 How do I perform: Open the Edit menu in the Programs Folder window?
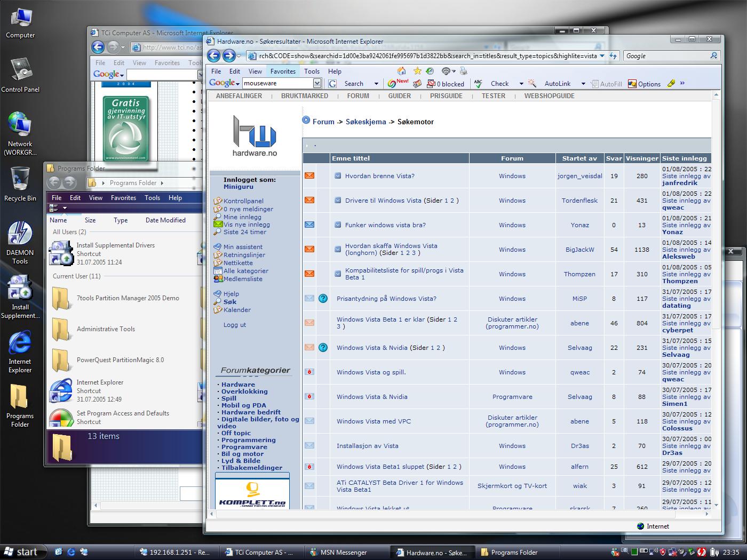(75, 197)
